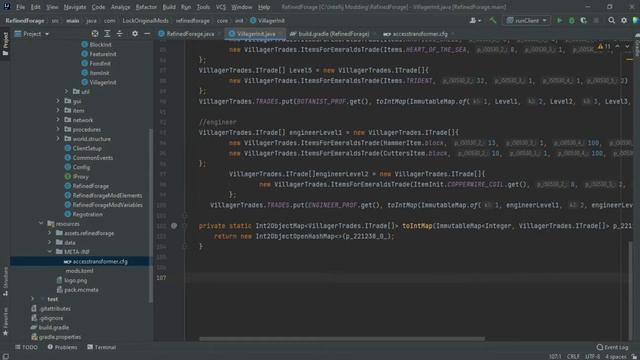
Task: Hide the Project tool window
Action: [147, 34]
